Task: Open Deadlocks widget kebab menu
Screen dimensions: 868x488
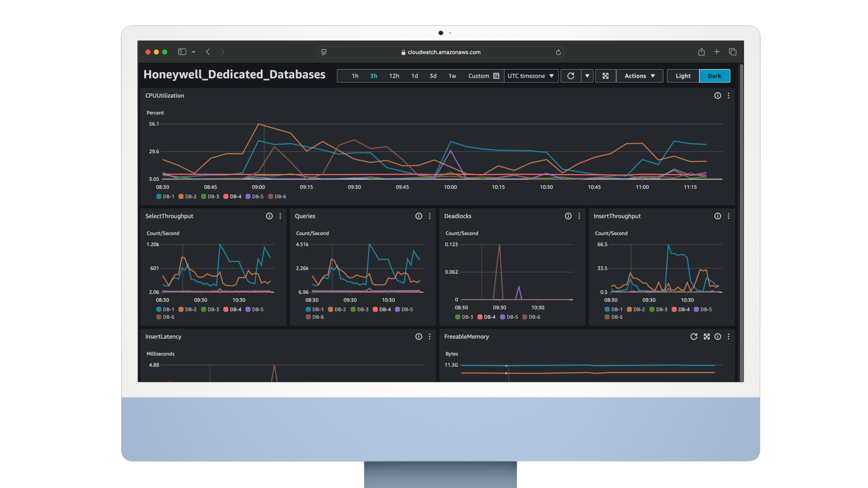Action: coord(579,216)
